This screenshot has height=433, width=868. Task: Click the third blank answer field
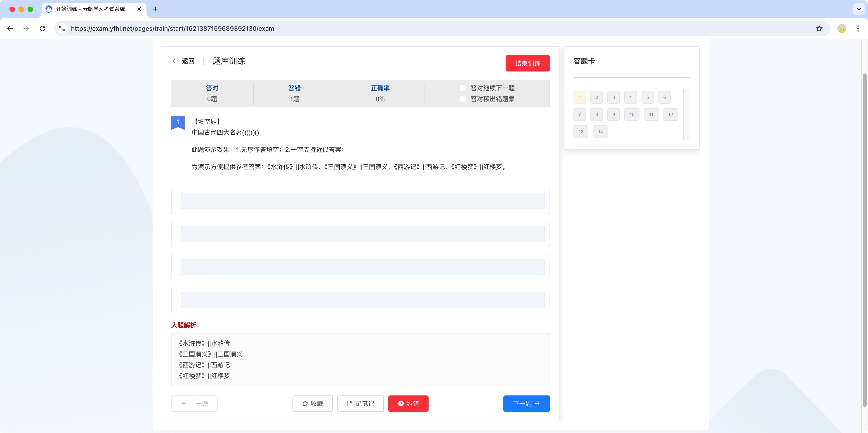coord(363,267)
